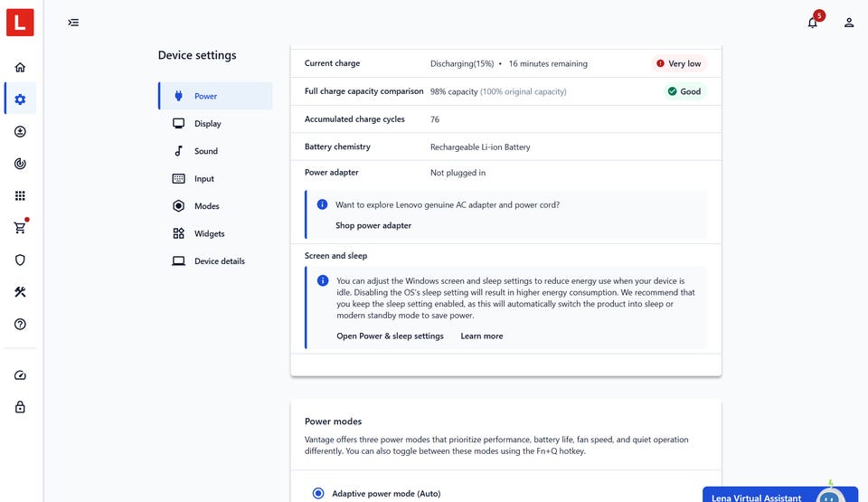The height and width of the screenshot is (502, 868).
Task: Open Lena Virtual Assistant chat button
Action: 780,494
